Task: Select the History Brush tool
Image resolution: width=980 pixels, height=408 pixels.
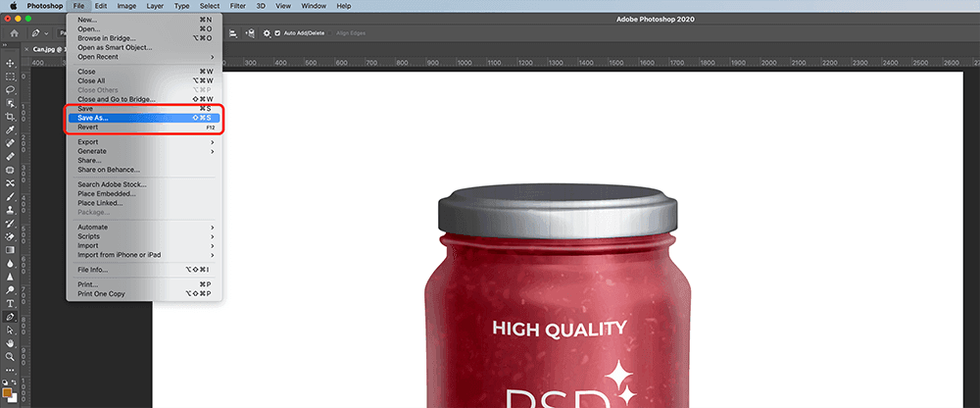Action: (10, 224)
